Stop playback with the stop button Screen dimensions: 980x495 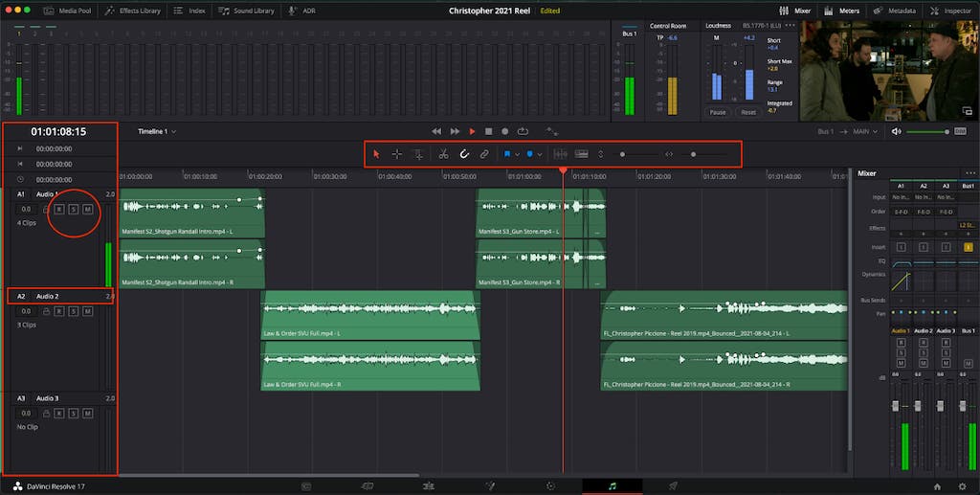[489, 131]
